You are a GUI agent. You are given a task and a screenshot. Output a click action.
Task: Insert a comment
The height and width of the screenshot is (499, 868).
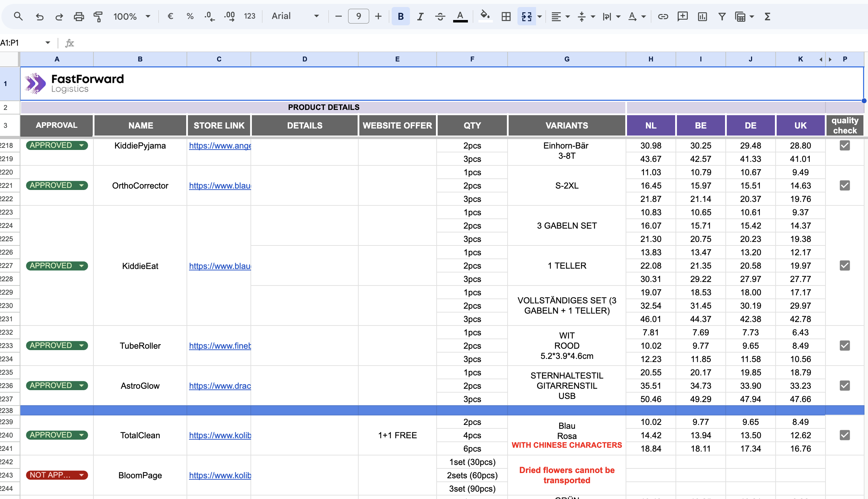(683, 16)
